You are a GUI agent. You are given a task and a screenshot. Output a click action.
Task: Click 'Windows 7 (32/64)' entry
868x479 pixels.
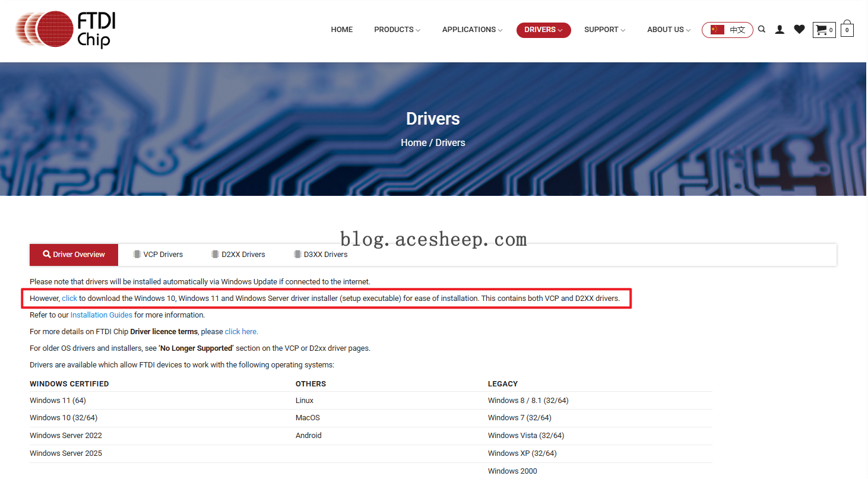pos(519,418)
